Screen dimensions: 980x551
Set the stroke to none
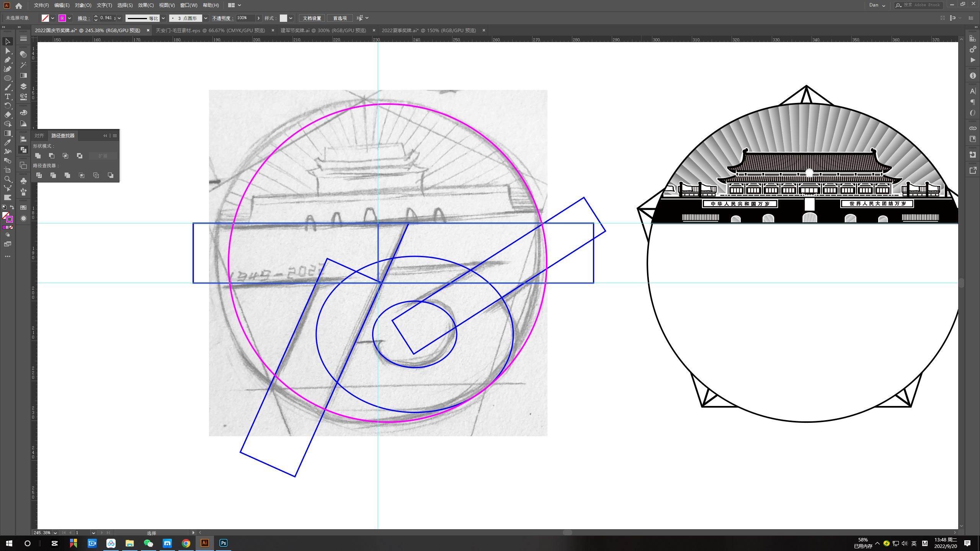(x=11, y=227)
